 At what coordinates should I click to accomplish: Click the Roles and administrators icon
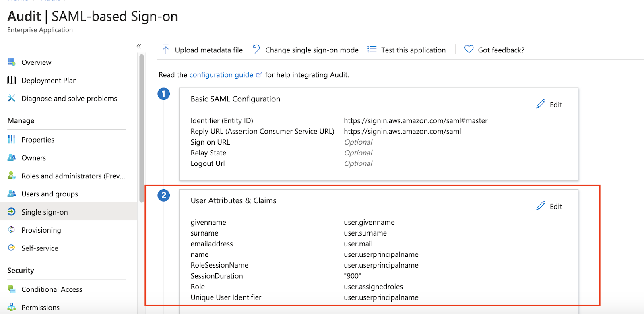click(12, 176)
